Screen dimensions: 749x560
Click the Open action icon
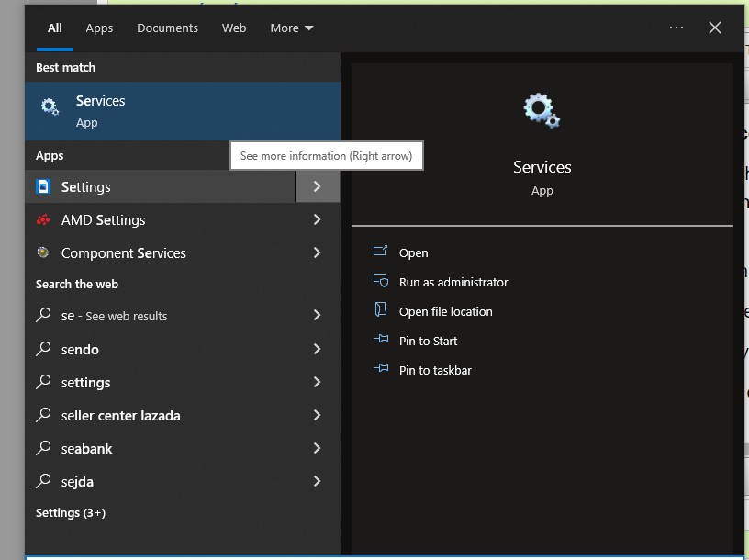point(380,251)
